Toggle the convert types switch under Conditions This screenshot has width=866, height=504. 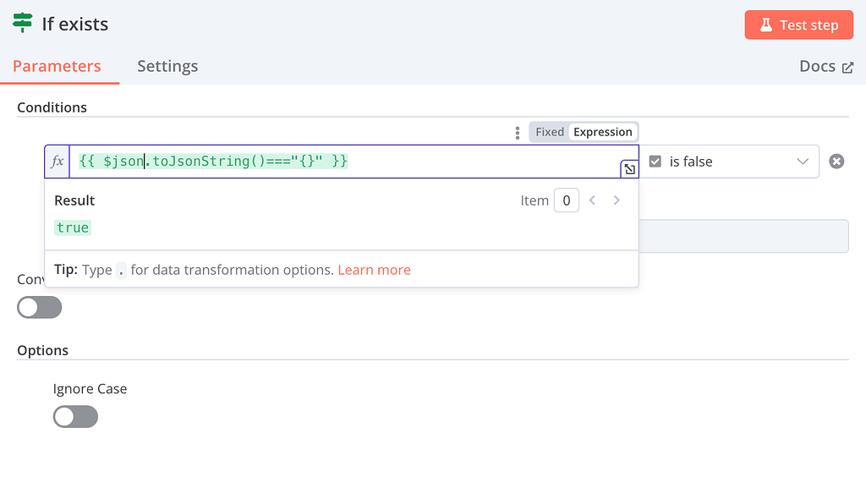(x=40, y=307)
